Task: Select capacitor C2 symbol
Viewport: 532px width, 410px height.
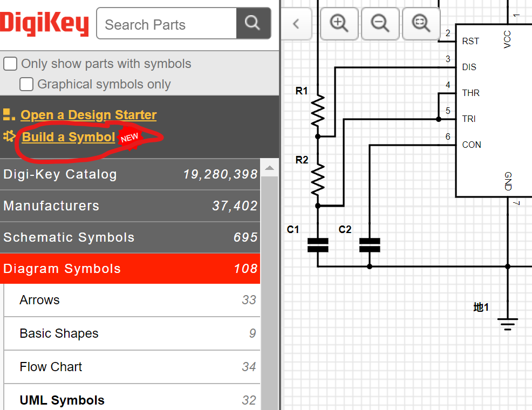Action: (x=370, y=245)
